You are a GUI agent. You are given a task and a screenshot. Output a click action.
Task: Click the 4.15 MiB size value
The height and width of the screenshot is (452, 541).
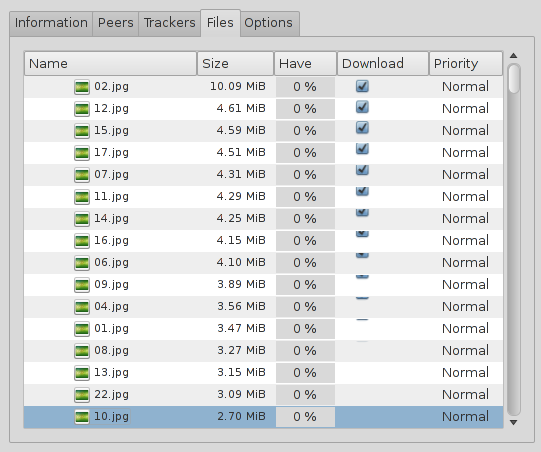pyautogui.click(x=241, y=240)
